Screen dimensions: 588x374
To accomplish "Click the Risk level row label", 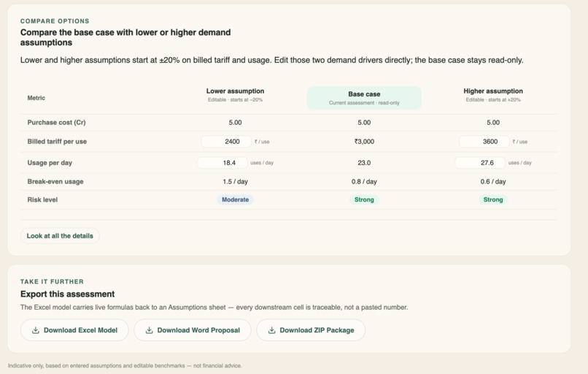I will (x=42, y=199).
